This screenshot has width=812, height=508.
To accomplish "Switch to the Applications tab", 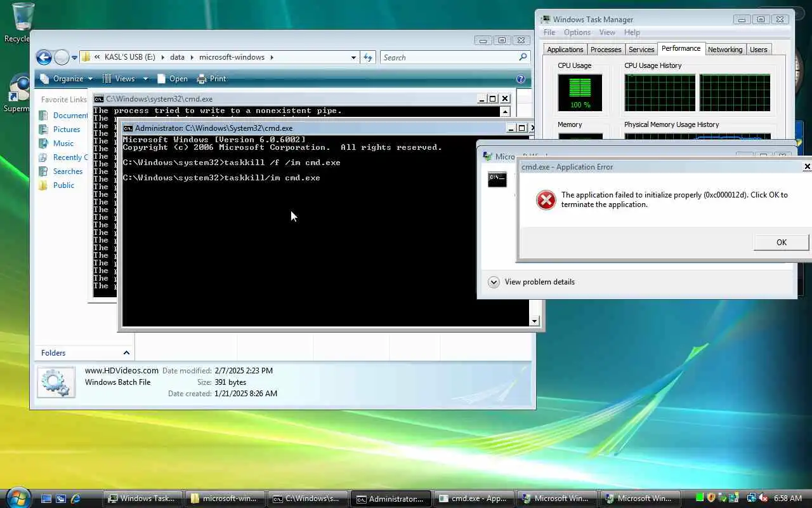I will 565,50.
